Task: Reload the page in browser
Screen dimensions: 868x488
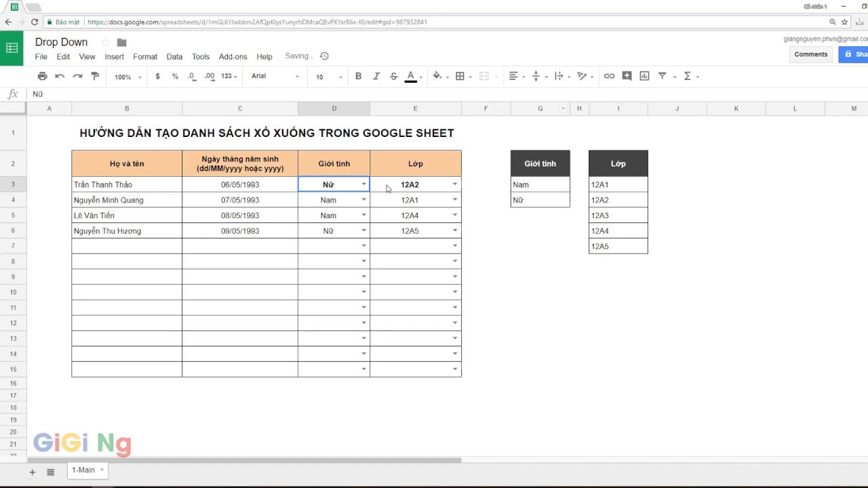Action: 35,22
